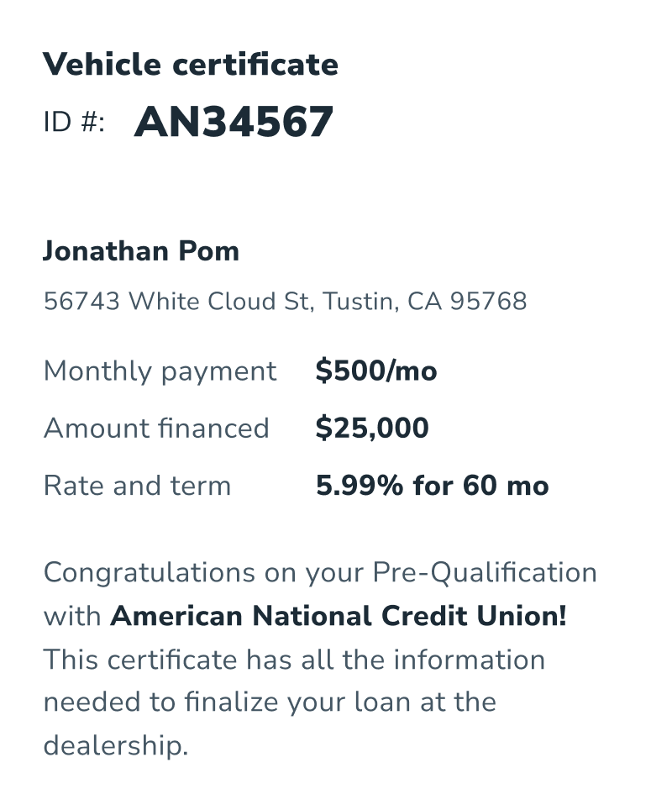
Task: Click American National Credit Union name
Action: pos(339,617)
